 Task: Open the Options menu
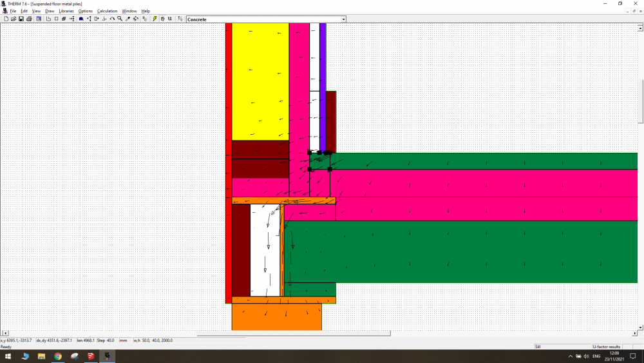pos(86,11)
